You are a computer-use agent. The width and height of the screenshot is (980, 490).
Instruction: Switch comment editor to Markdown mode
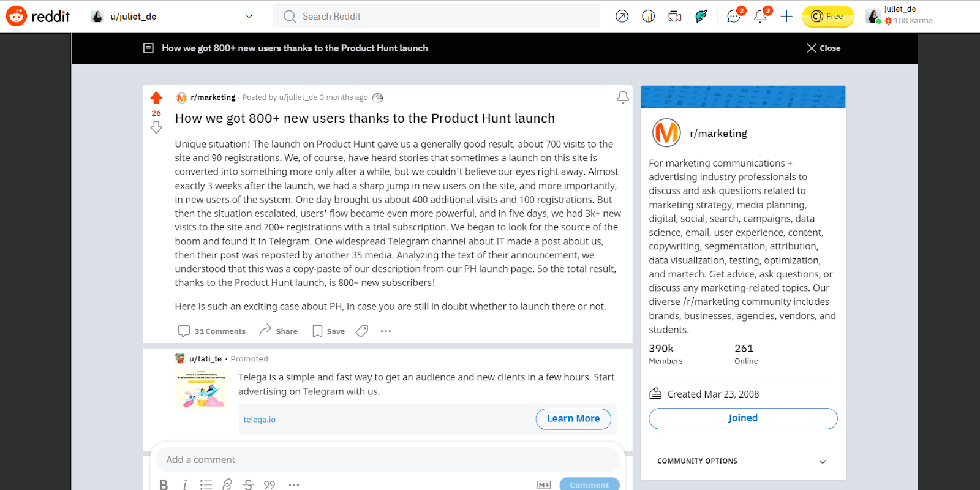click(x=544, y=485)
